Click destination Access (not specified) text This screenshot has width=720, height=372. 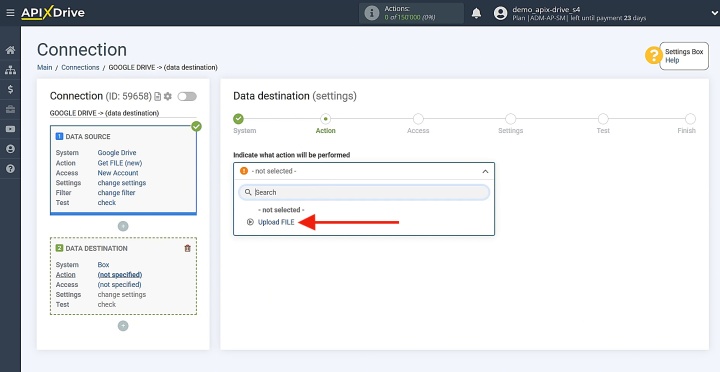point(120,285)
